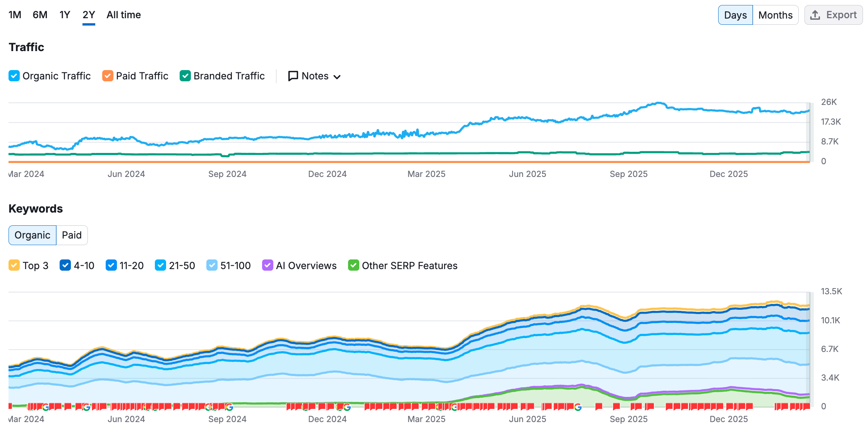Disable the Branded Traffic checkbox
The width and height of the screenshot is (868, 436).
pos(185,76)
